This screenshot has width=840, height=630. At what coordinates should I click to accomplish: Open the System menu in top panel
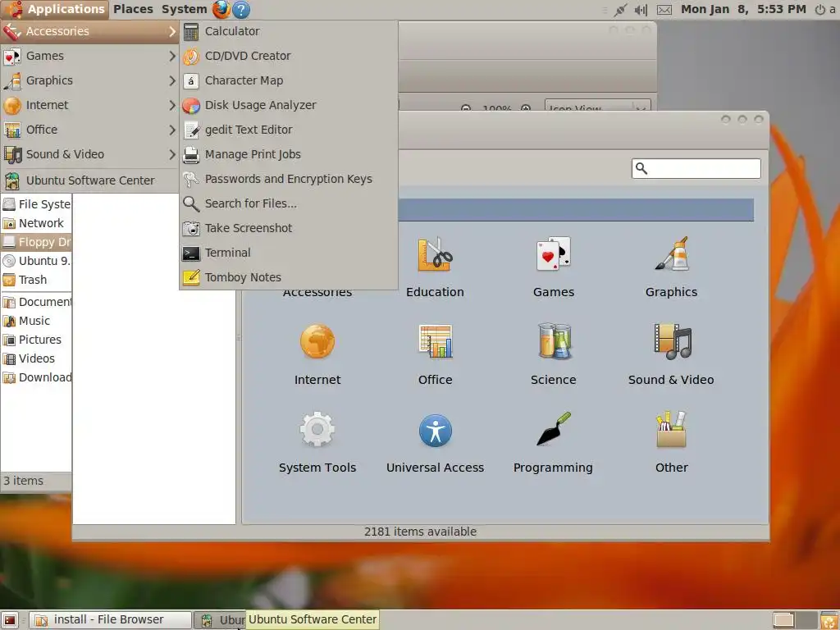click(185, 9)
